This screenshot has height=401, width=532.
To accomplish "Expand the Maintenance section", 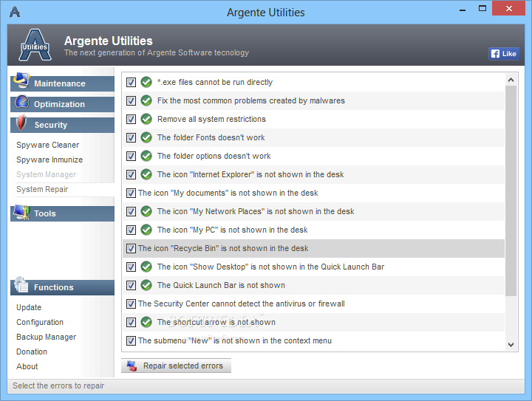I will 62,83.
